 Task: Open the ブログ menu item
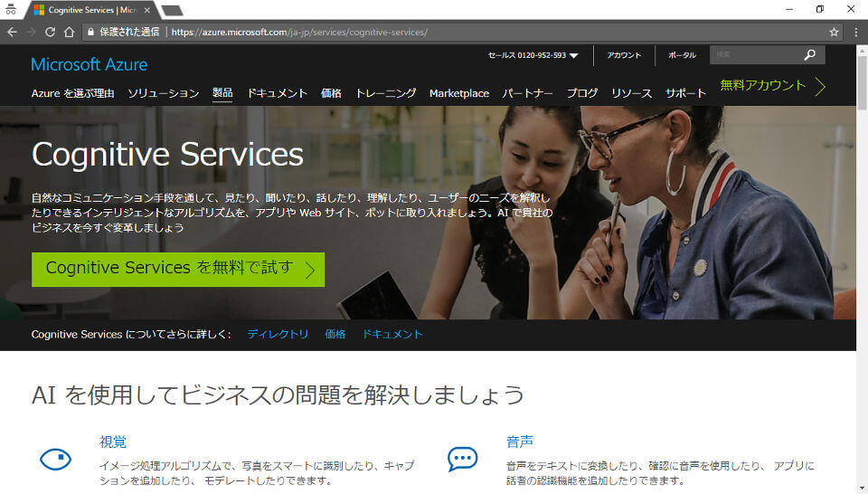tap(581, 93)
